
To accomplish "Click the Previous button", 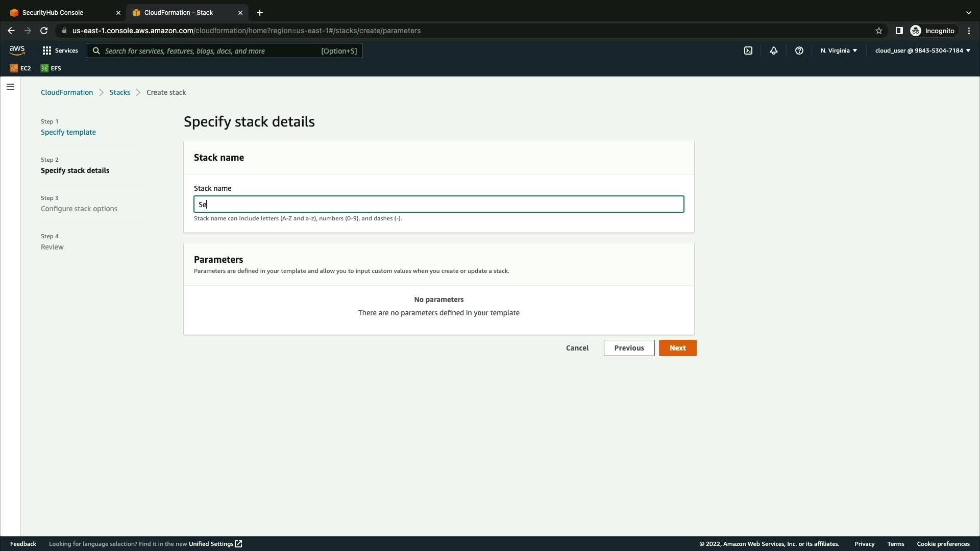I will click(629, 348).
